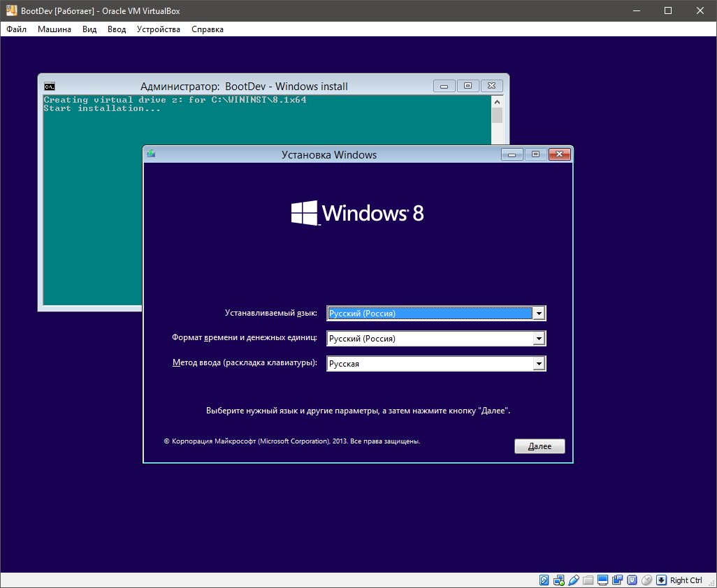This screenshot has width=717, height=588.
Task: Click the shared folders status icon
Action: click(x=588, y=580)
